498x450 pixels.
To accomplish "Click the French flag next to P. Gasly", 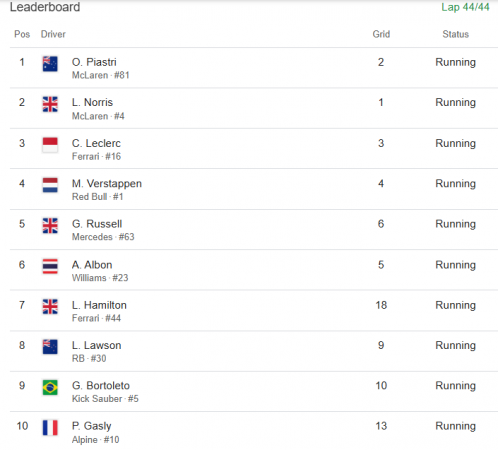I will (x=50, y=428).
